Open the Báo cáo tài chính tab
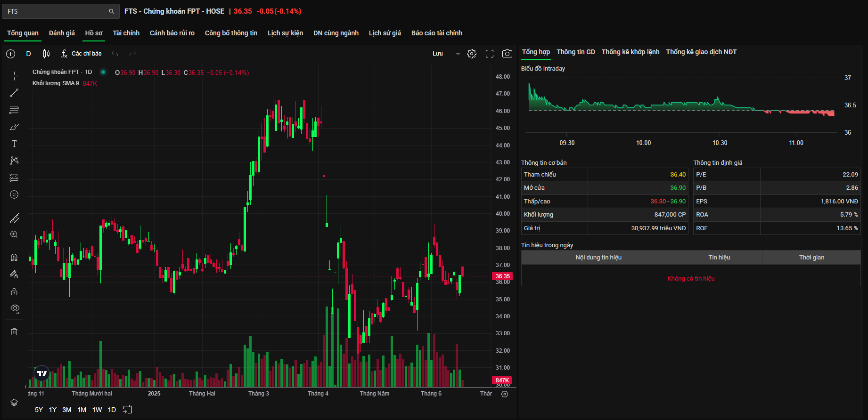The image size is (868, 420). point(437,33)
